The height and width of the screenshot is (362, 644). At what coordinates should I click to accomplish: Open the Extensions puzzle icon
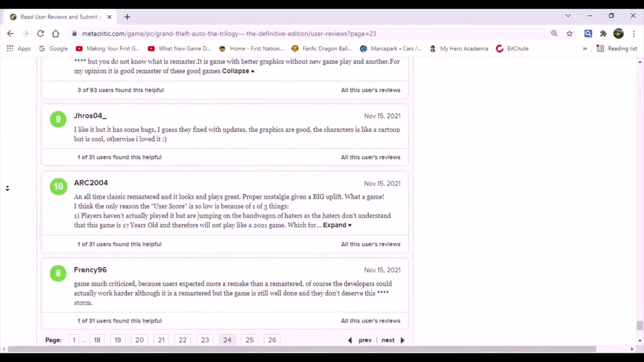coord(603,34)
